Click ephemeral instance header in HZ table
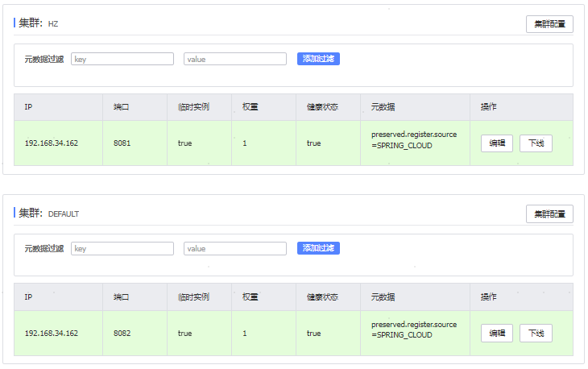 (193, 107)
